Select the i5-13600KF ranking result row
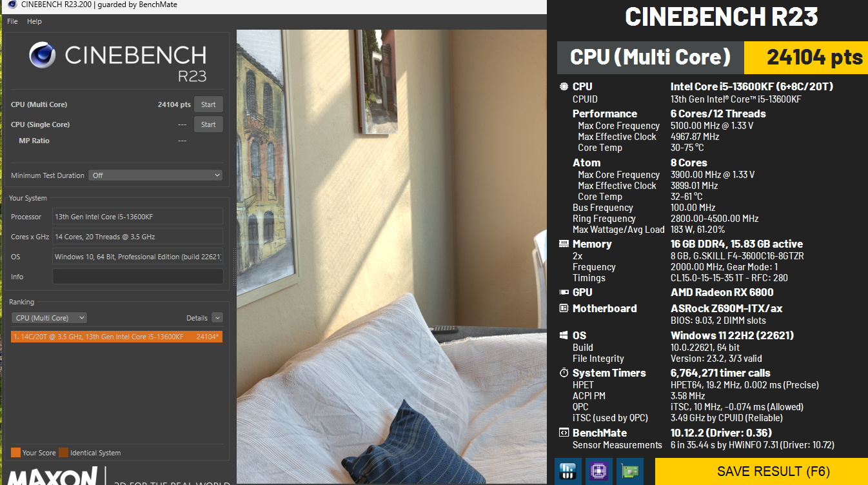Image resolution: width=868 pixels, height=485 pixels. (x=117, y=337)
